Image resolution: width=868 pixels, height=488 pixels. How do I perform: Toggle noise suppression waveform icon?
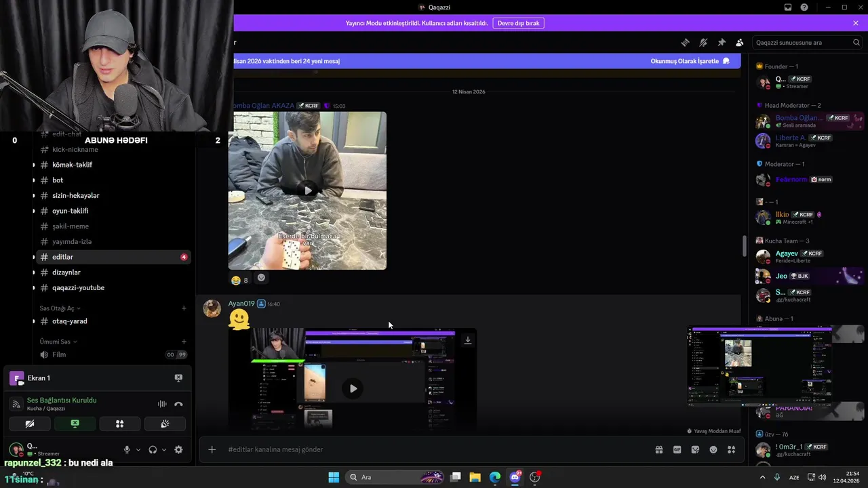[162, 404]
